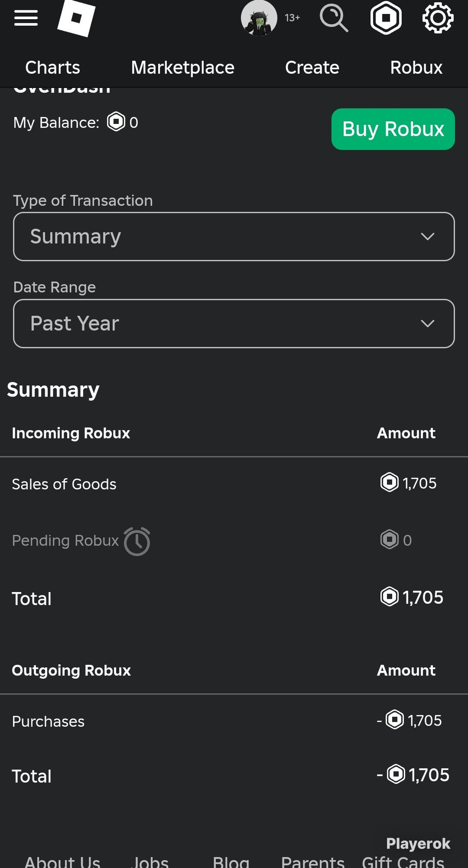
Task: Open the About Us footer link
Action: 62,861
